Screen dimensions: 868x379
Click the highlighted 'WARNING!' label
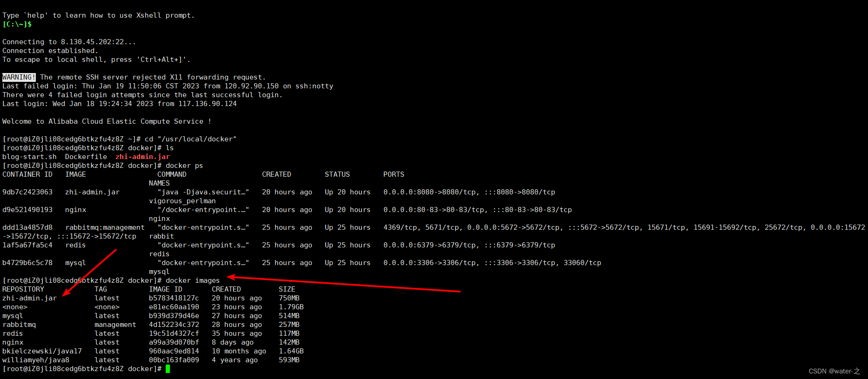pyautogui.click(x=19, y=77)
